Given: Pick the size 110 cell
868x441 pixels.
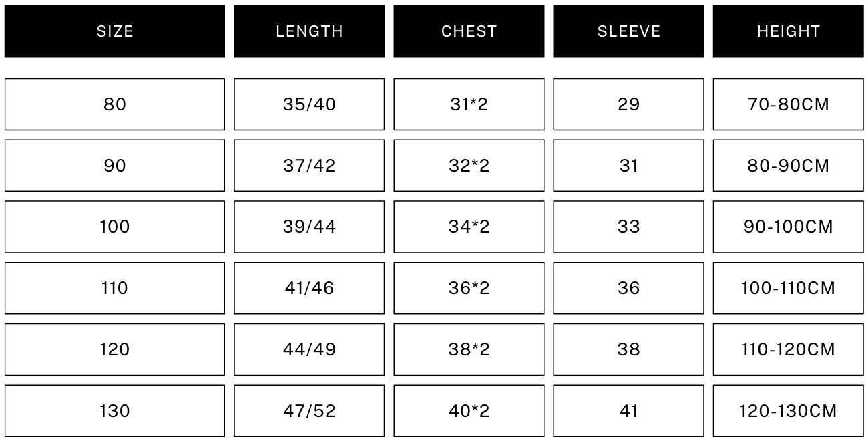Looking at the screenshot, I should (115, 288).
